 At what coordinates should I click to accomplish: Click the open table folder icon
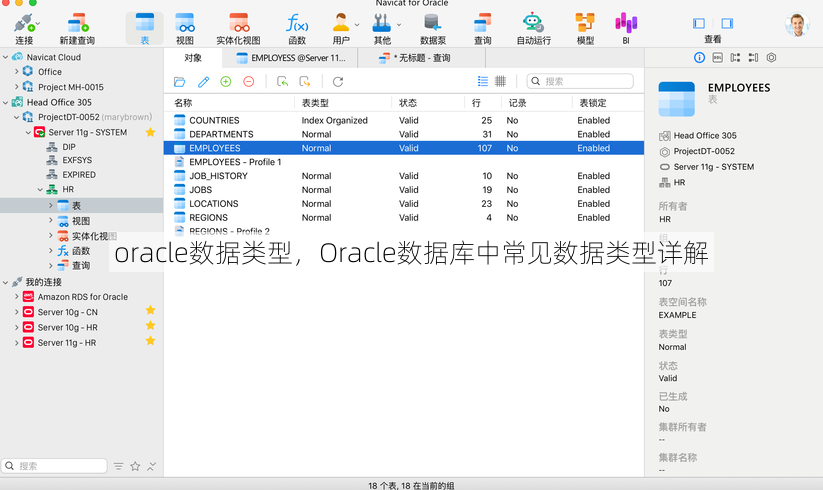180,81
